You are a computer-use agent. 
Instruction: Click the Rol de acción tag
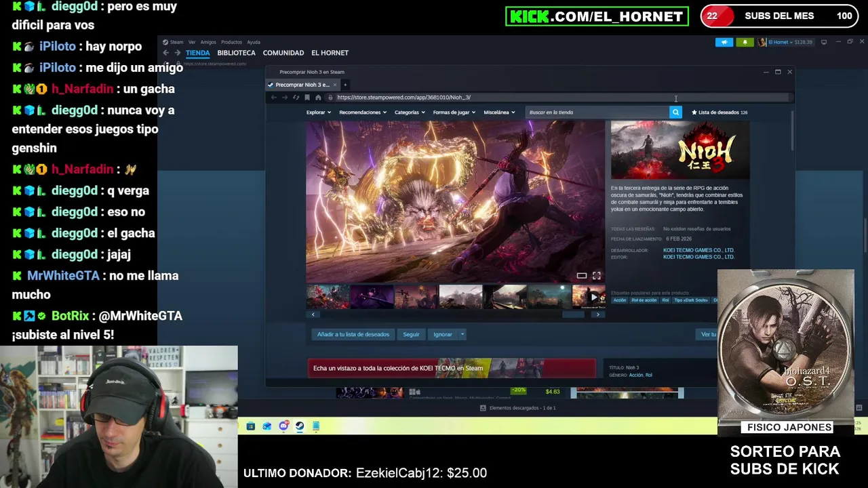coord(644,300)
